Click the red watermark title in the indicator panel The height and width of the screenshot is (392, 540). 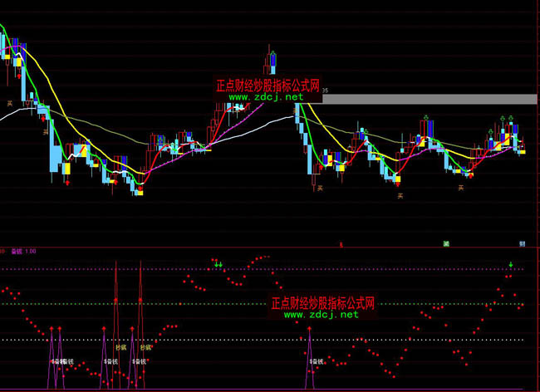point(323,304)
